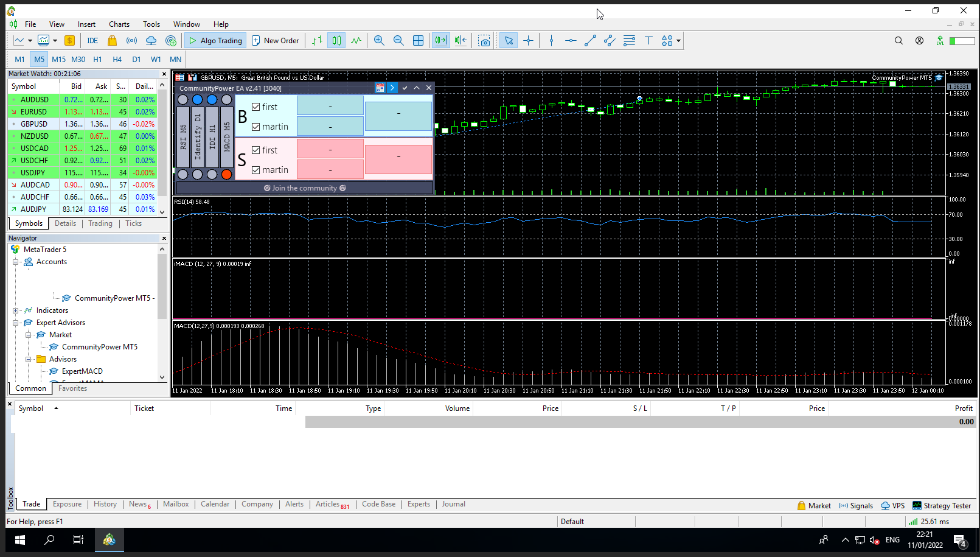The height and width of the screenshot is (557, 980).
Task: Select ExpertMACD in Navigator tree
Action: click(x=82, y=371)
